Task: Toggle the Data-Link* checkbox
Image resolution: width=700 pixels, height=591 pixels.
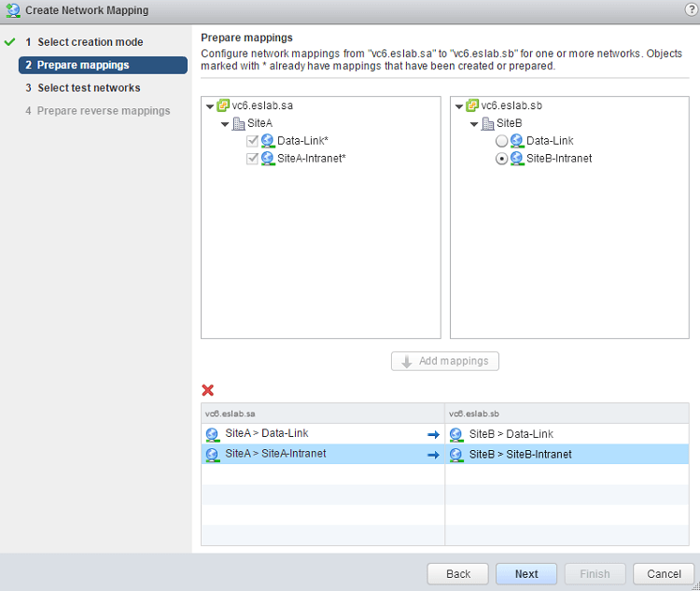Action: coord(252,141)
